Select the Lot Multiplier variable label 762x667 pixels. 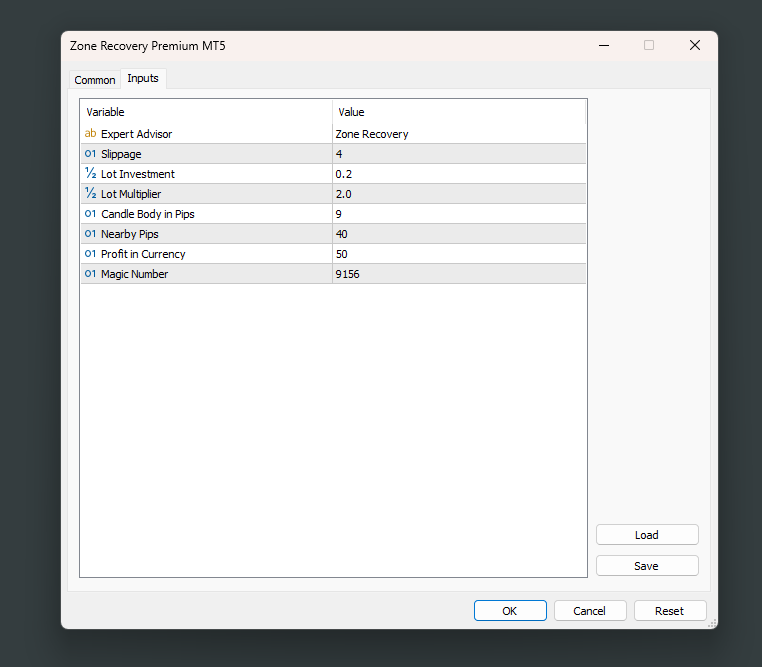131,194
